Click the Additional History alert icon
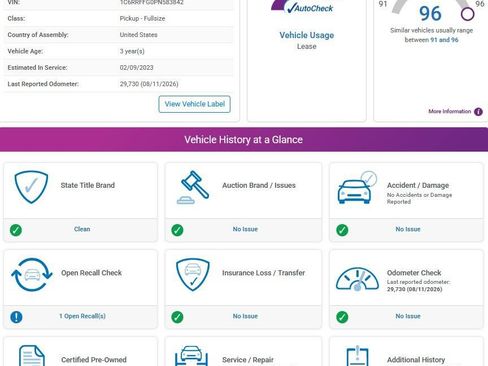Viewport: 488px width, 366px height. tap(357, 356)
